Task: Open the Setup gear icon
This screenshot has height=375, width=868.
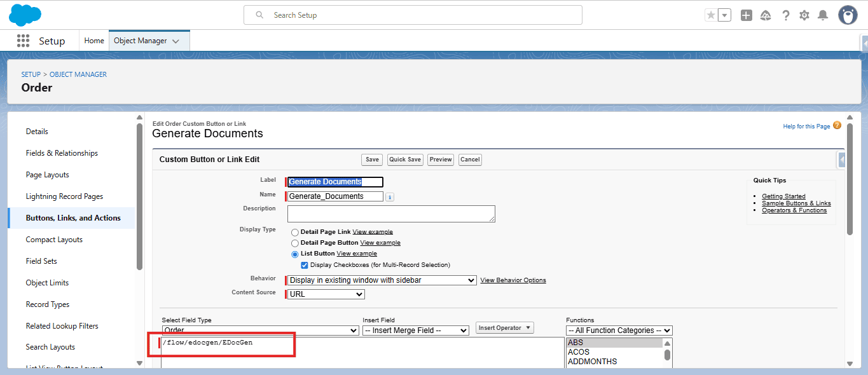Action: pyautogui.click(x=804, y=15)
